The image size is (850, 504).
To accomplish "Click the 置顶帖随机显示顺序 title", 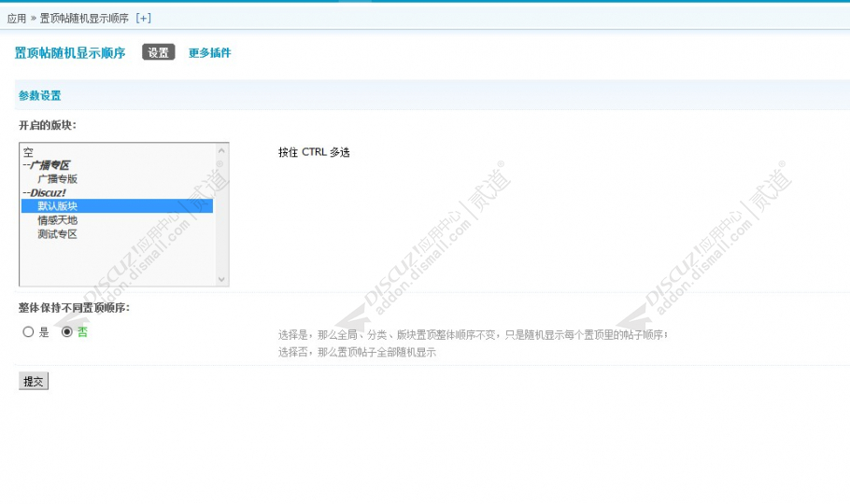I will click(x=70, y=52).
